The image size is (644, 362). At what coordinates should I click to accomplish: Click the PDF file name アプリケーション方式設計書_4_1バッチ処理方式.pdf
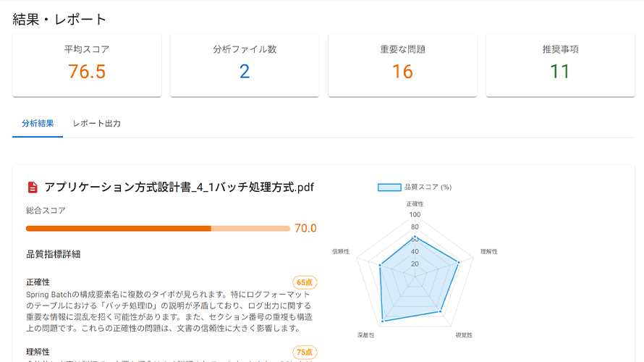click(179, 188)
